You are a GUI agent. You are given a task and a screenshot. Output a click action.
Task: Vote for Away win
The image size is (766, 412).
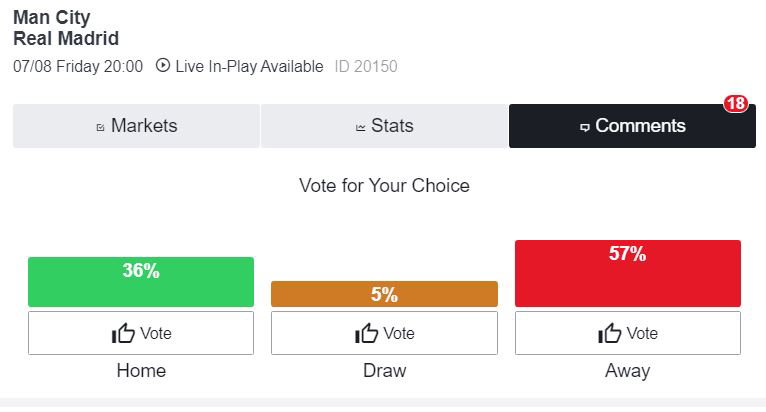tap(628, 333)
